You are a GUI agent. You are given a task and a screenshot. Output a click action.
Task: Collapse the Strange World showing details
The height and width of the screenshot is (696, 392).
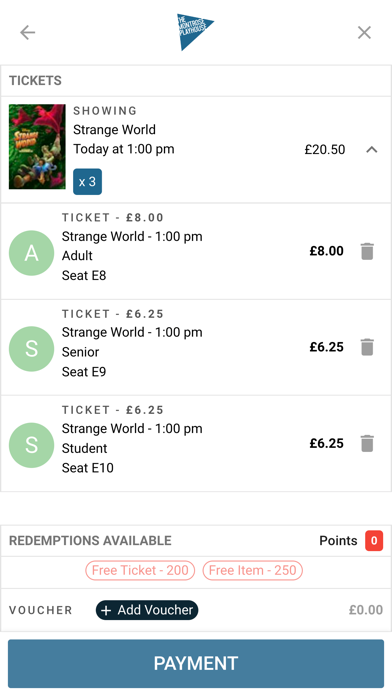[x=372, y=150]
